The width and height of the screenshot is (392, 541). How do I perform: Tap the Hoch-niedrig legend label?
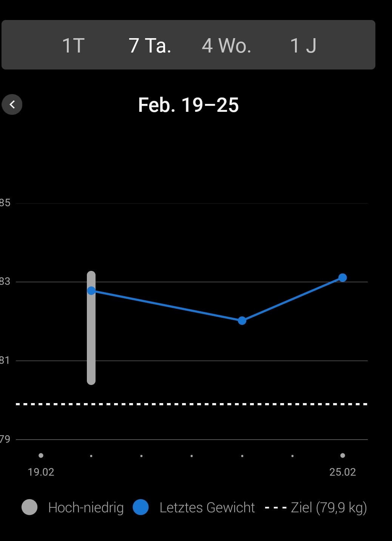tap(86, 507)
